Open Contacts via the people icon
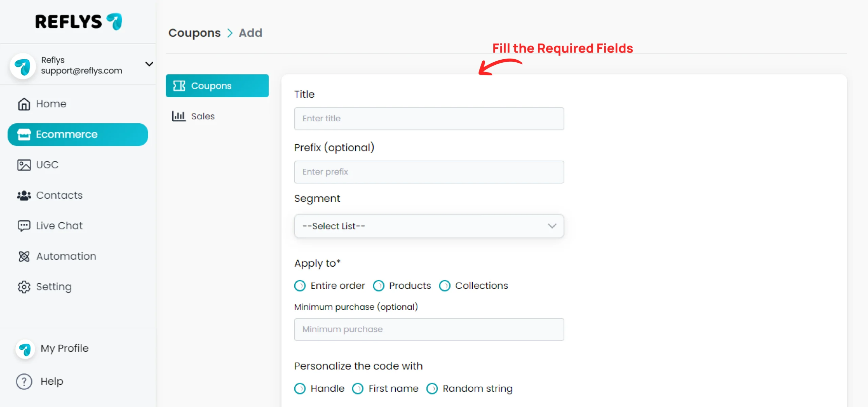This screenshot has width=868, height=407. [24, 196]
